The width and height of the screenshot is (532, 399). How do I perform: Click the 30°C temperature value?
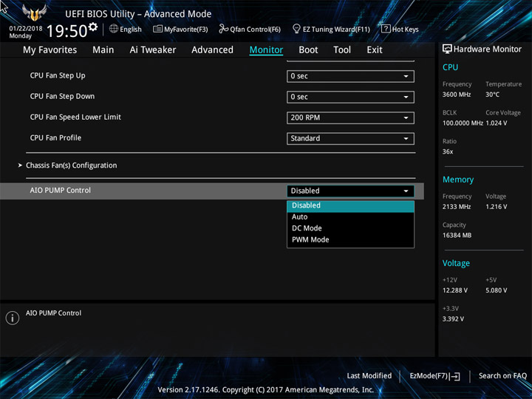point(492,95)
